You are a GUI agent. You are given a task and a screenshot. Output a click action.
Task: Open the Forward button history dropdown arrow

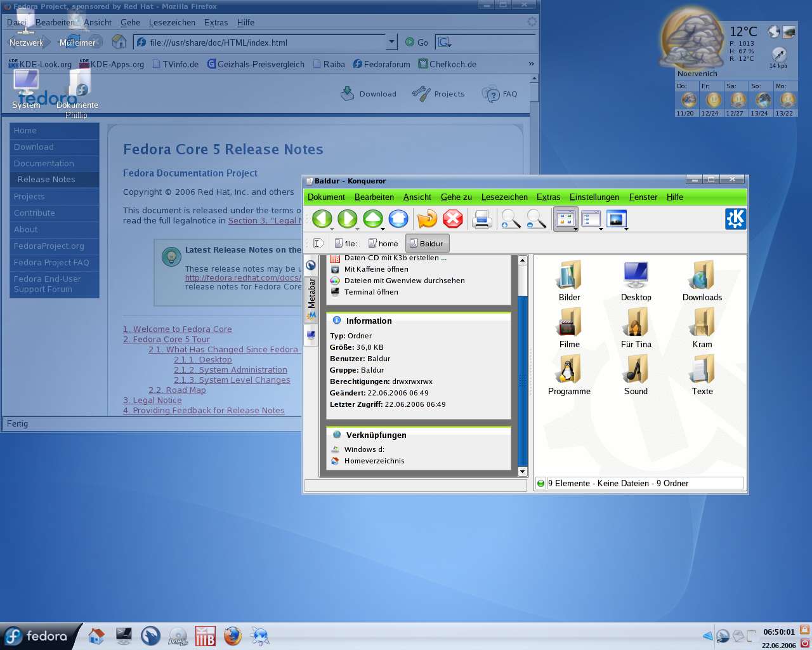(x=357, y=229)
